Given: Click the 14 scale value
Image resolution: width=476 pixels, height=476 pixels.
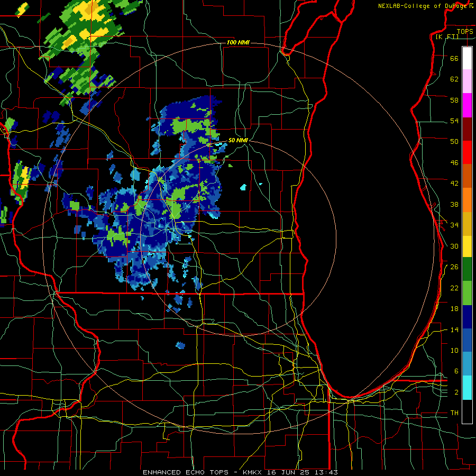Looking at the screenshot, I should point(454,329).
